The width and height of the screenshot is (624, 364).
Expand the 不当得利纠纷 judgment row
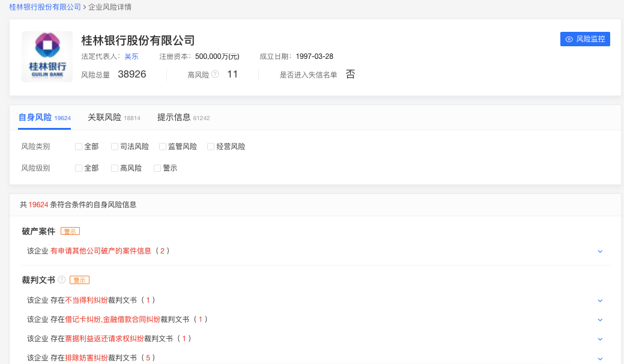click(600, 301)
